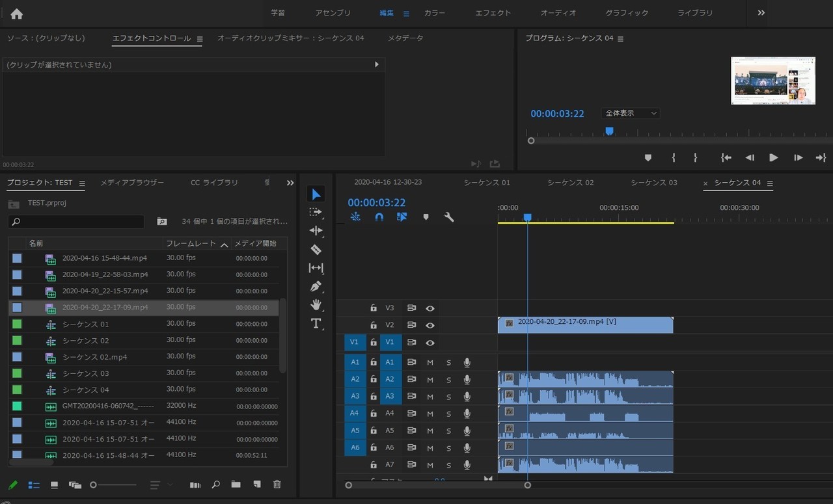Open the zoom level 全体表示 dropdown
The image size is (833, 504).
[630, 113]
